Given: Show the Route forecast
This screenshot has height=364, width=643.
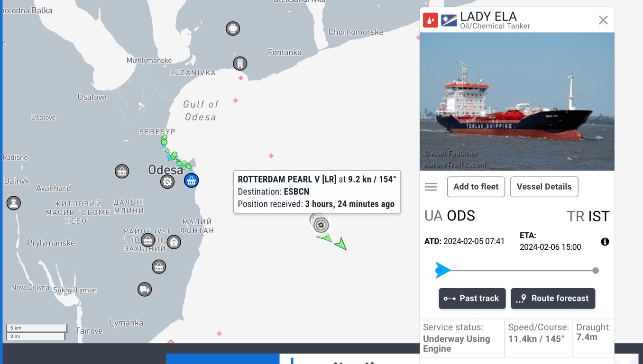Looking at the screenshot, I should (x=553, y=299).
